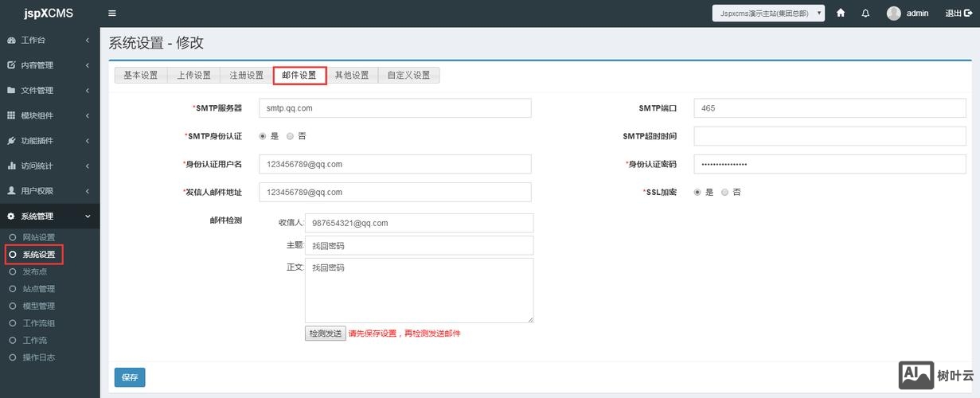
Task: Toggle the sidebar hamburger menu icon
Action: click(x=111, y=14)
